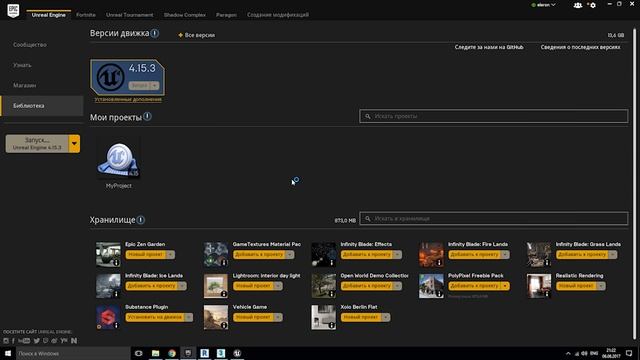Open the Twitter icon in the sidebar footer
Viewport: 640px width, 360px height.
tap(37, 340)
